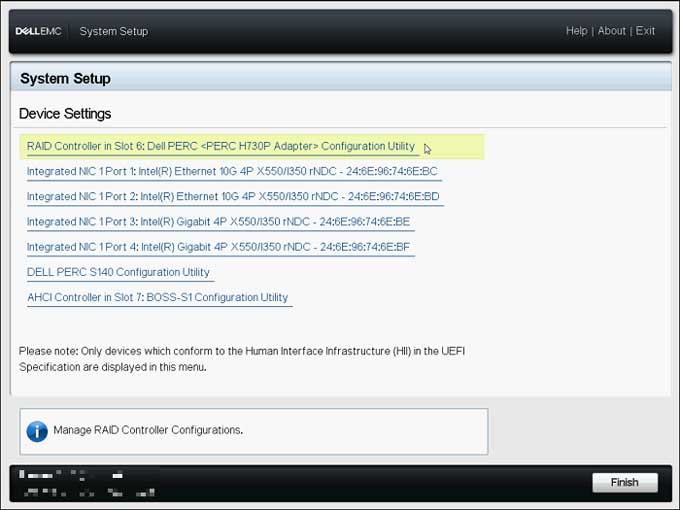Click the Device Settings heading
This screenshot has width=680, height=510.
pyautogui.click(x=65, y=114)
